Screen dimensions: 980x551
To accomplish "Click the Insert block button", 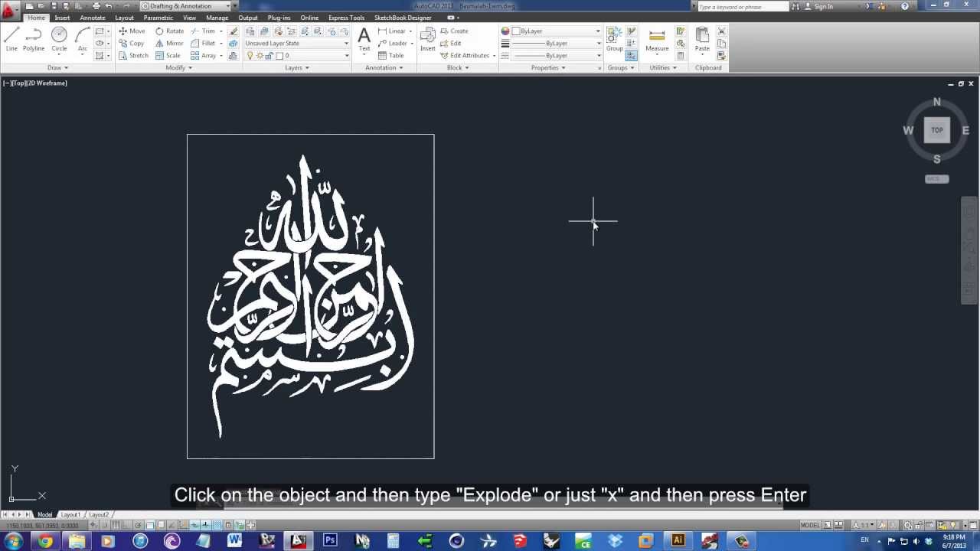I will (x=428, y=39).
